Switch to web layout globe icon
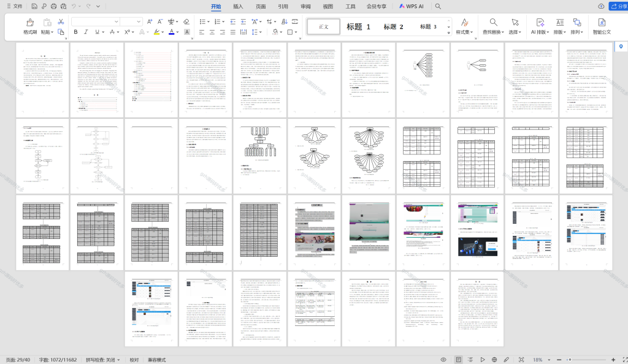628x364 pixels. pos(495,360)
